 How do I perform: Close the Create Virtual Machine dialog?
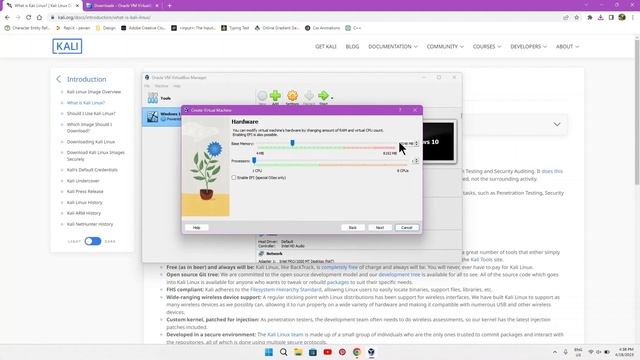415,110
